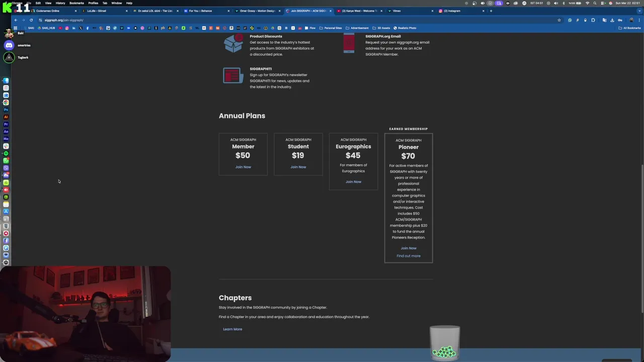Open Spotify from the dock

(x=6, y=153)
